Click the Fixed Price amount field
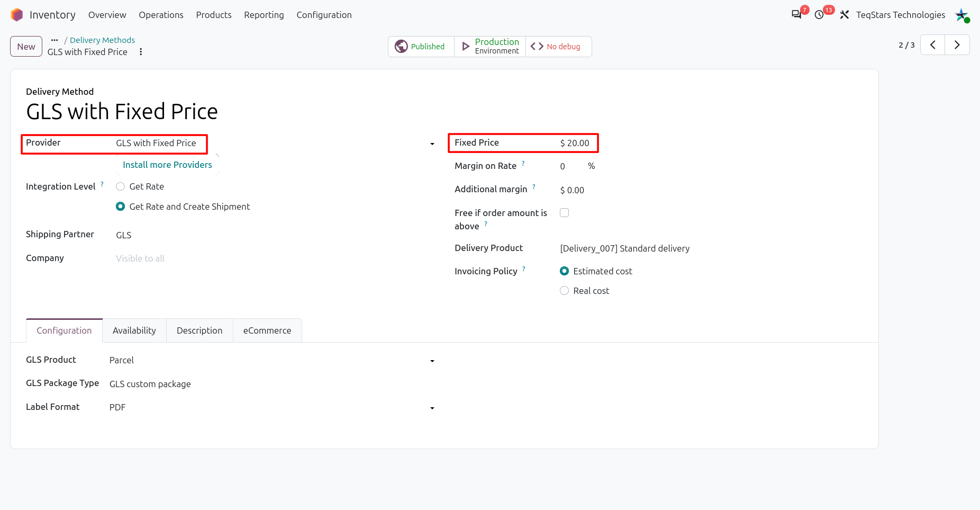 (575, 143)
